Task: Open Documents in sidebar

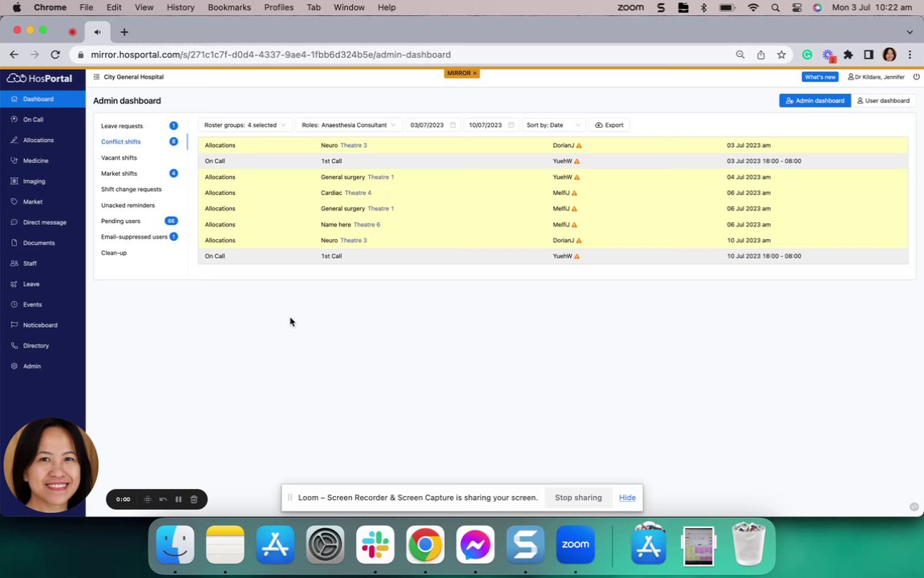Action: 43,243
